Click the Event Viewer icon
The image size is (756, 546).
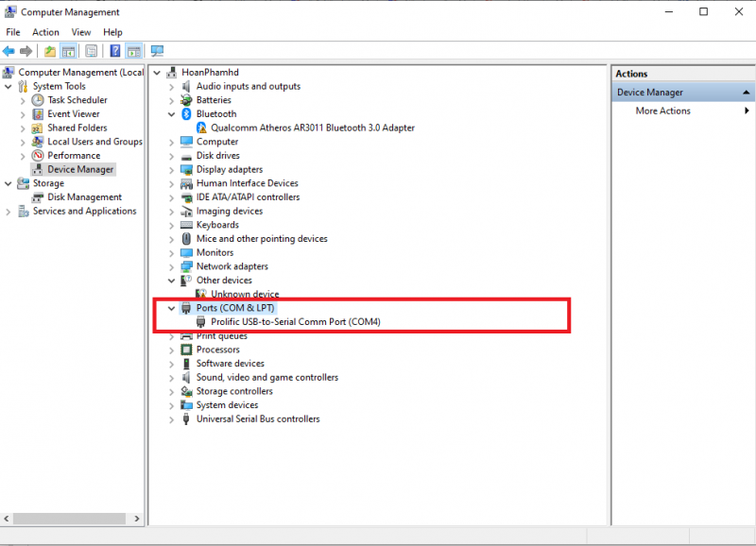[38, 114]
